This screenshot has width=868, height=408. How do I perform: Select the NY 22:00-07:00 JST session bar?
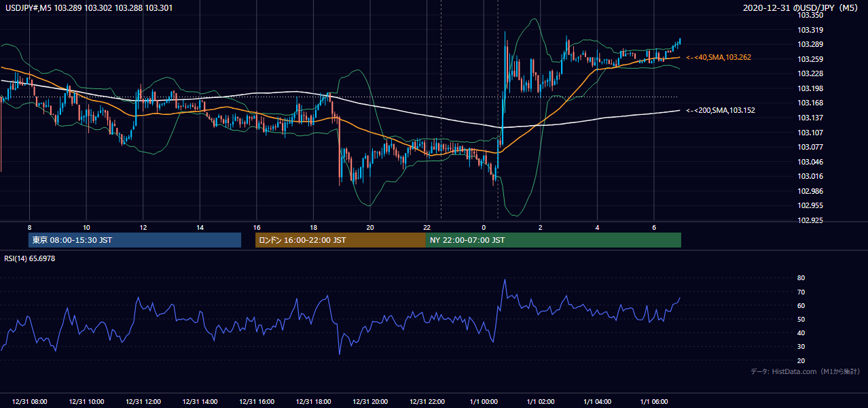point(554,240)
